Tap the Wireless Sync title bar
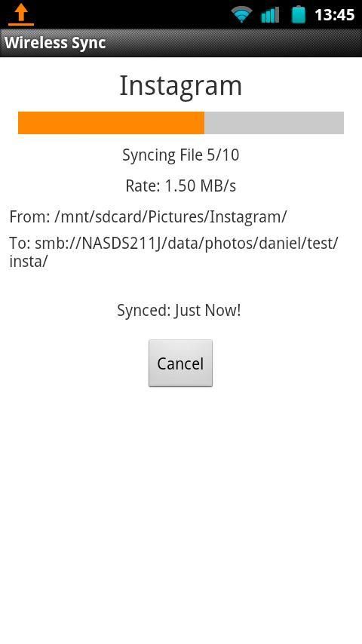 181,43
